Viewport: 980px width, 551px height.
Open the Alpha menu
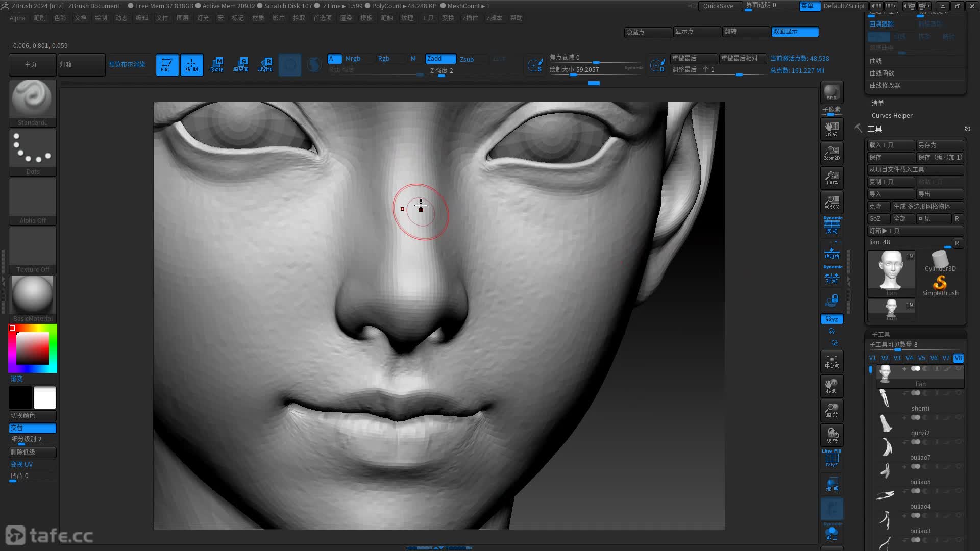pyautogui.click(x=17, y=18)
